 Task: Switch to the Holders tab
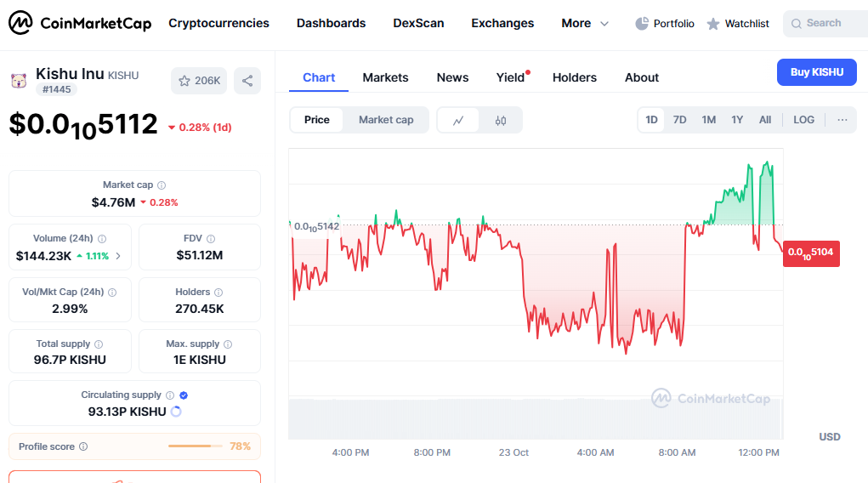pyautogui.click(x=575, y=77)
